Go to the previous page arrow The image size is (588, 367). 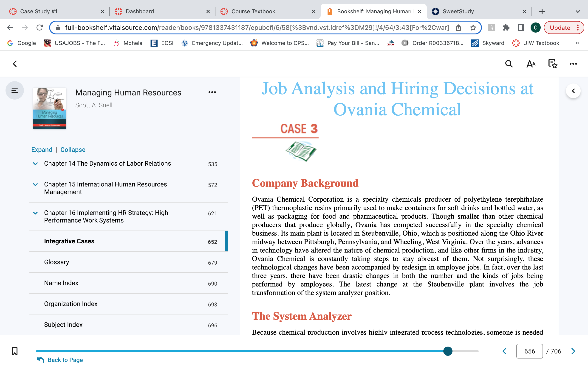tap(505, 351)
